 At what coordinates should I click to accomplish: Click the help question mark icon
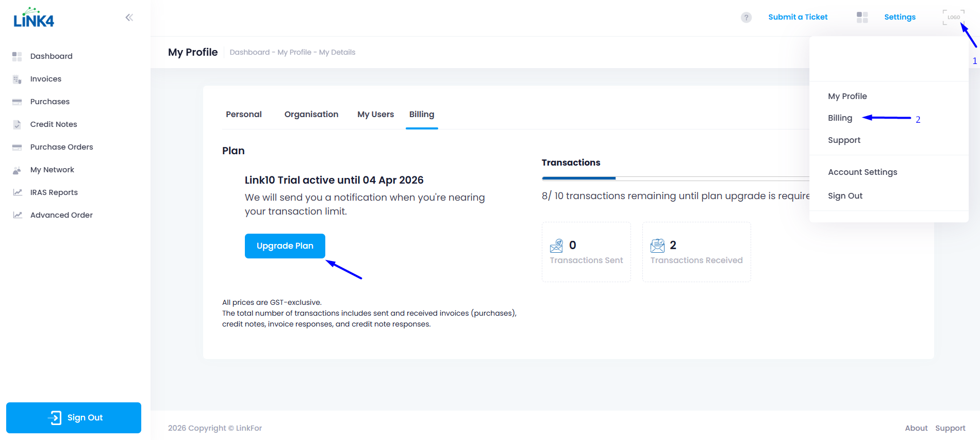pyautogui.click(x=746, y=18)
